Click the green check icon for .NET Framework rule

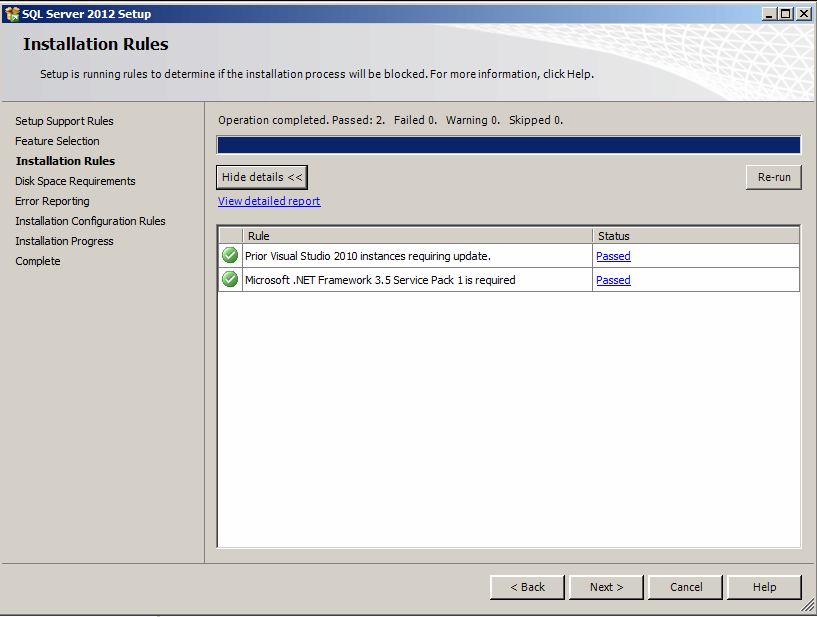[230, 279]
